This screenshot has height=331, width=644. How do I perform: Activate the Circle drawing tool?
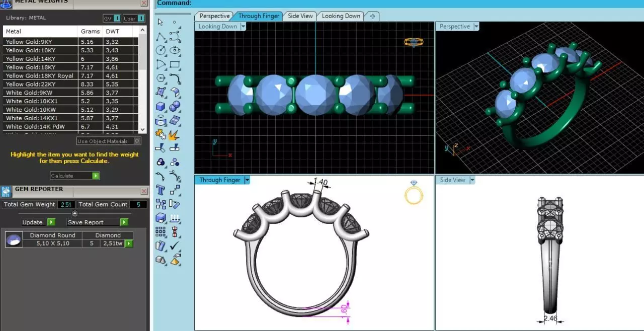[160, 50]
